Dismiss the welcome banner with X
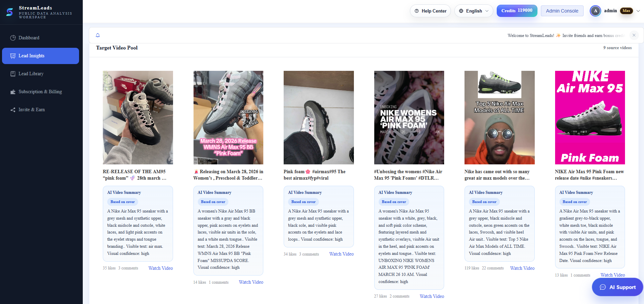 point(634,35)
